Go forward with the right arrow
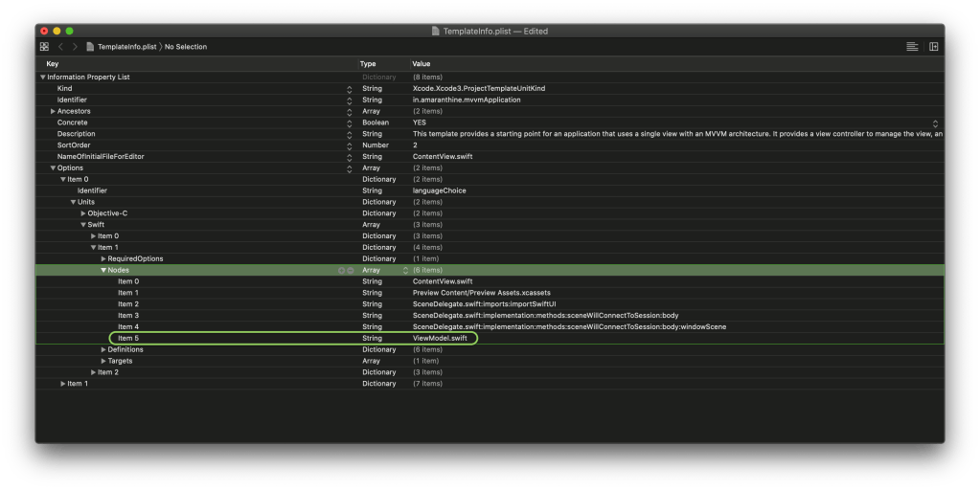 point(74,46)
